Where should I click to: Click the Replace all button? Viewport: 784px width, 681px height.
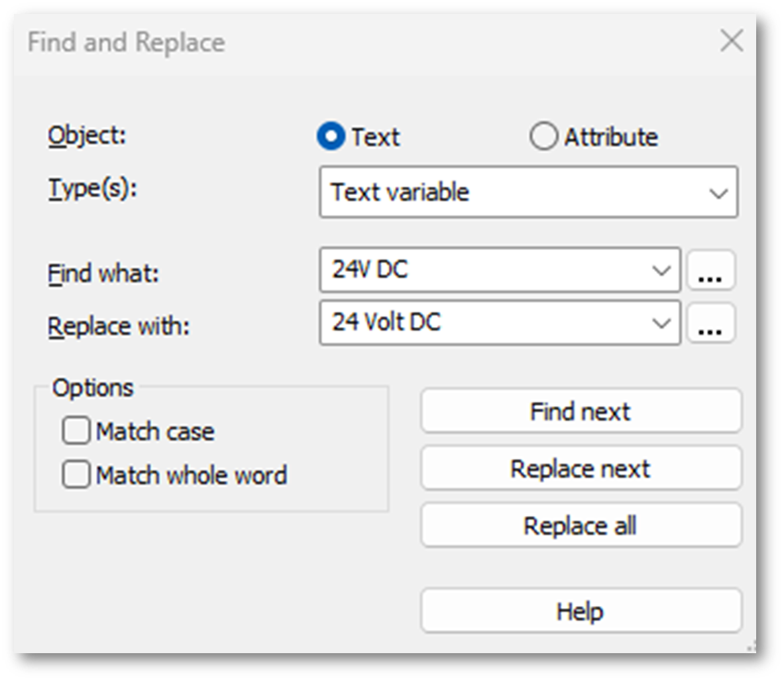(x=581, y=526)
